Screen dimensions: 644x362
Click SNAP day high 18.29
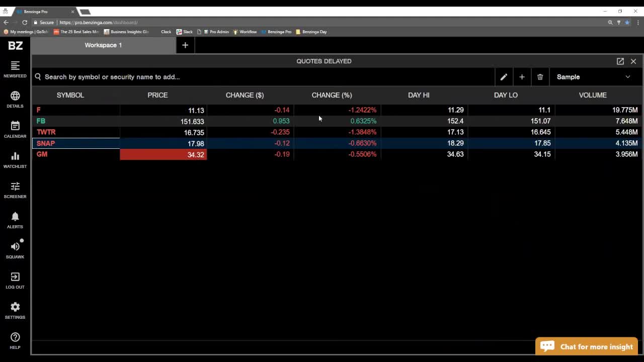click(x=455, y=143)
